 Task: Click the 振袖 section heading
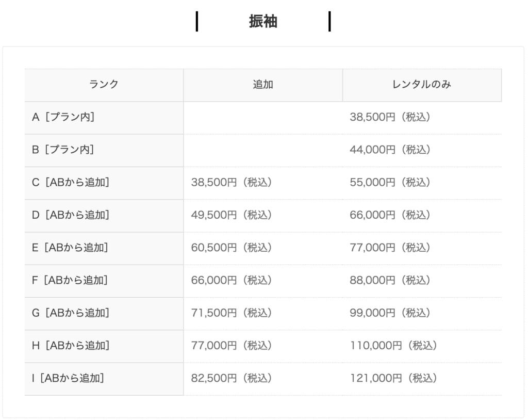click(263, 22)
